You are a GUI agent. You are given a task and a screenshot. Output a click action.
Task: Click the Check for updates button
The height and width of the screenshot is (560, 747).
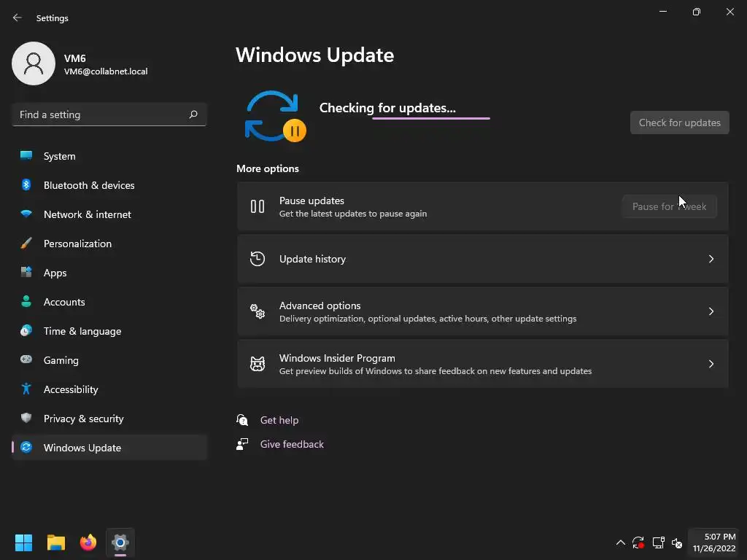(679, 122)
